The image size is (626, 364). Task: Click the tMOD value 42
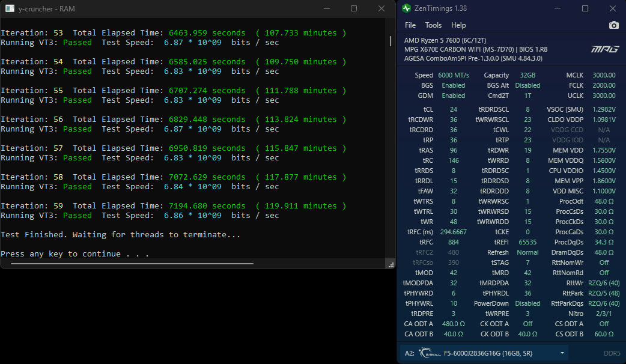(454, 273)
